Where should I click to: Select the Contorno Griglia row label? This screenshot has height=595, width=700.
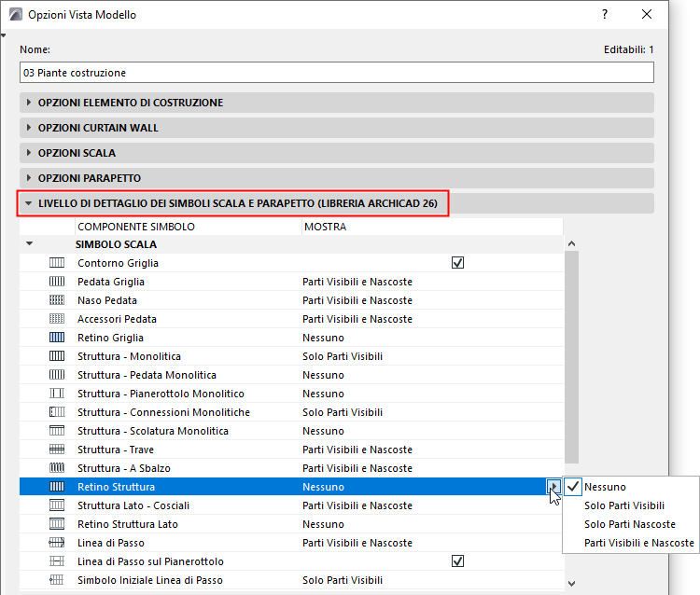(118, 263)
